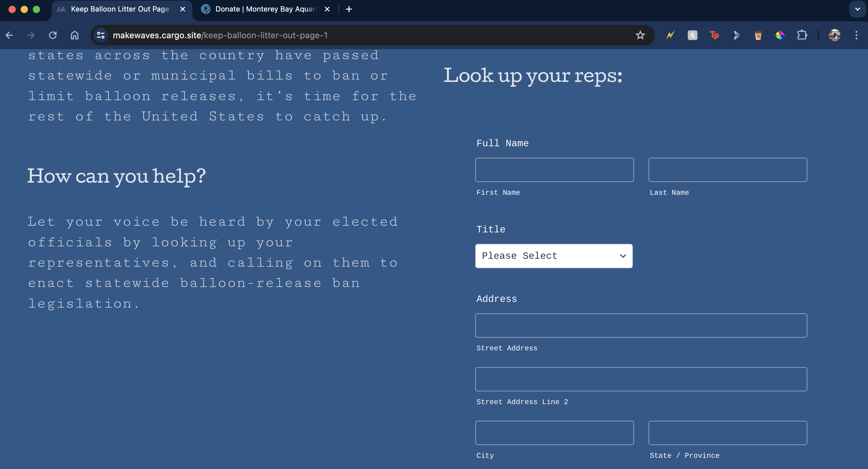Click the 'Look up your reps:' heading
The image size is (868, 469).
coord(532,76)
